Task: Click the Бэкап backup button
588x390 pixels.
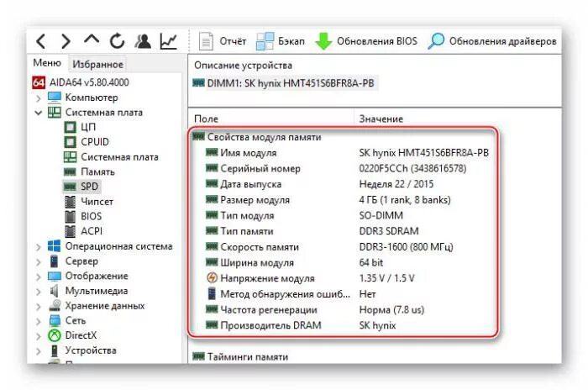Action: click(280, 41)
